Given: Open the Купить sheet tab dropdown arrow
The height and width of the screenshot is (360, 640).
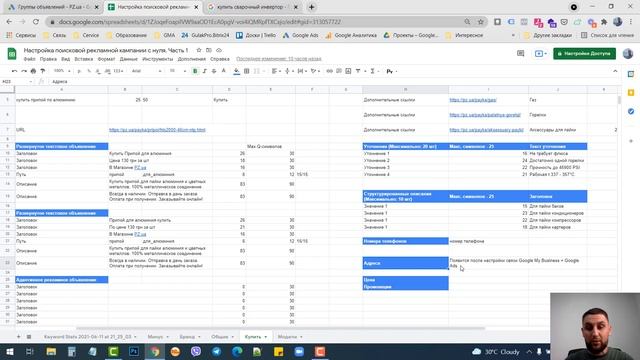Looking at the screenshot, I should 266,337.
